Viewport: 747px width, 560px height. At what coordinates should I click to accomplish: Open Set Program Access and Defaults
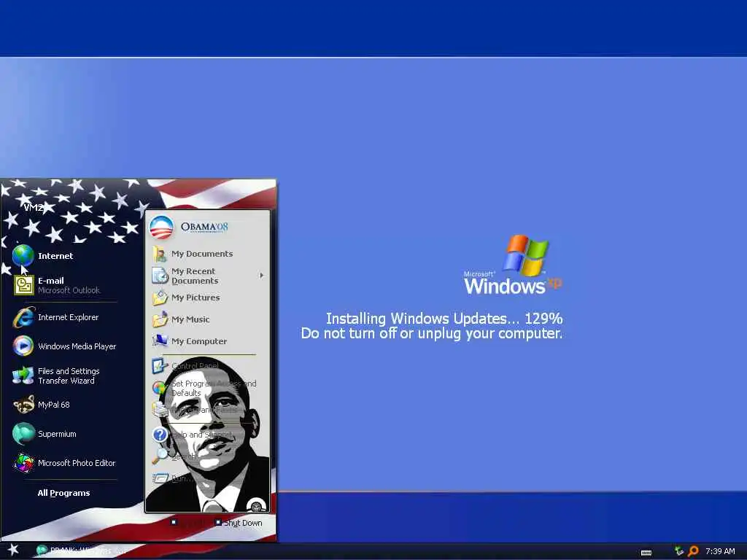205,388
